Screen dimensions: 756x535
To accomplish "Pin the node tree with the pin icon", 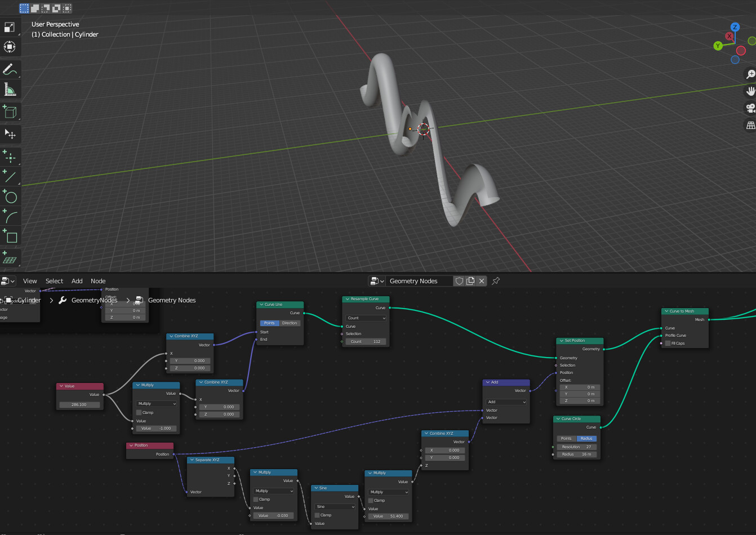I will tap(496, 281).
